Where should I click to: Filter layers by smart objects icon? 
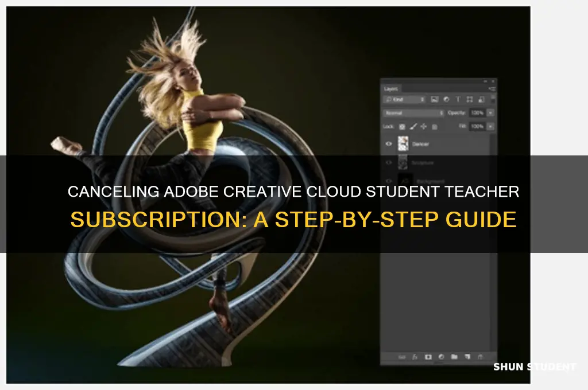481,99
